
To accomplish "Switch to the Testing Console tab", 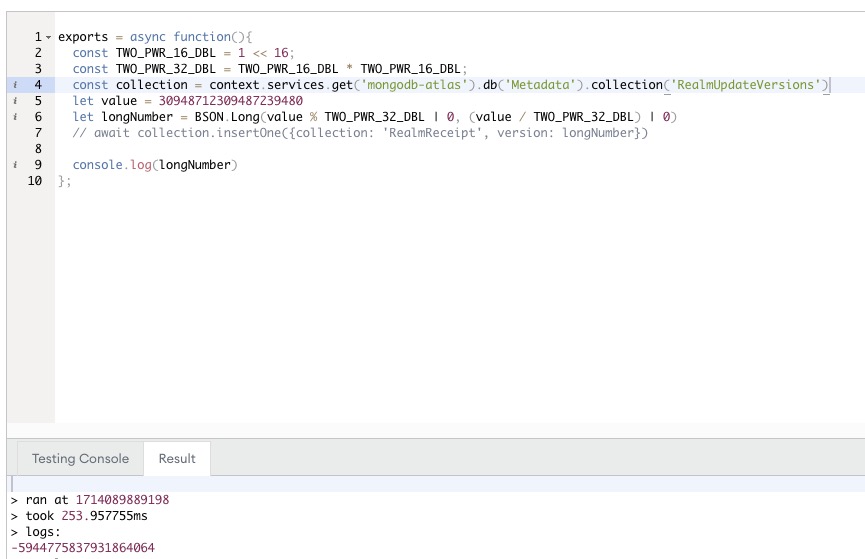I will (80, 458).
